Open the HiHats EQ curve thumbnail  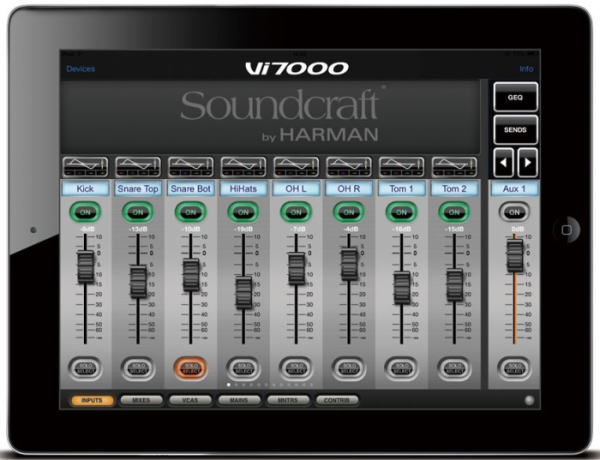[243, 166]
